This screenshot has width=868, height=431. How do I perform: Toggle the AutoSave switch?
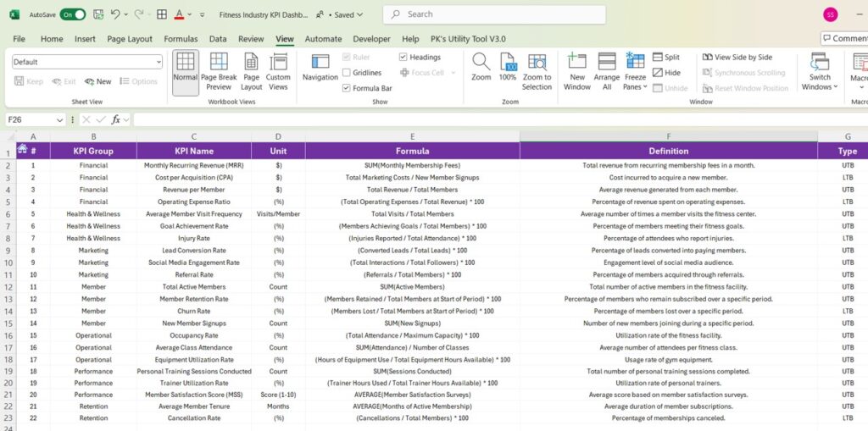[x=73, y=15]
